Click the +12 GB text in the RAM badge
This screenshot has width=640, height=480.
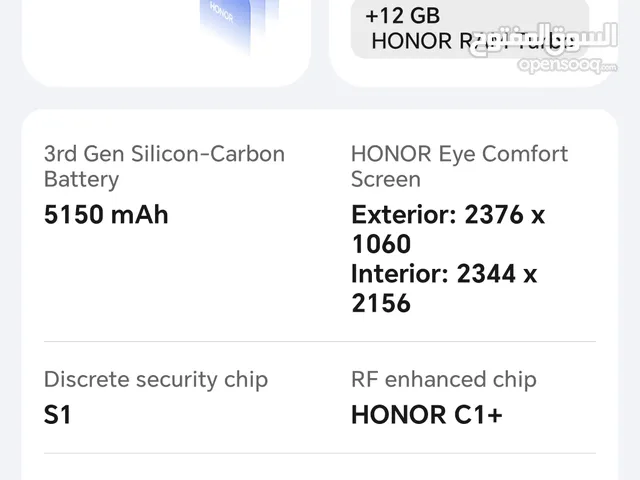point(402,16)
